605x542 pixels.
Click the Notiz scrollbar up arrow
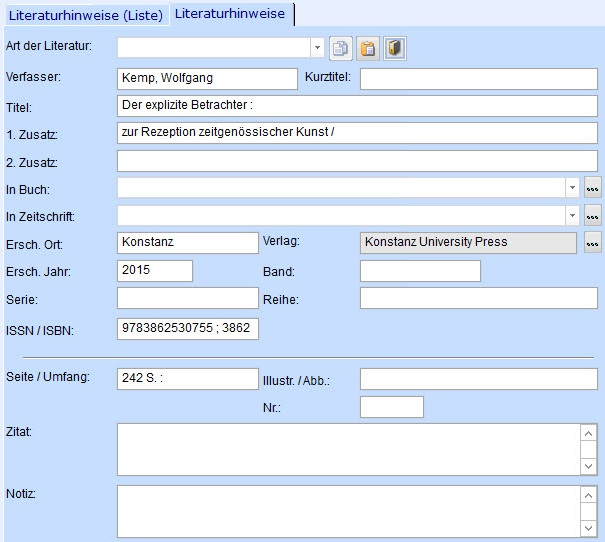(588, 495)
